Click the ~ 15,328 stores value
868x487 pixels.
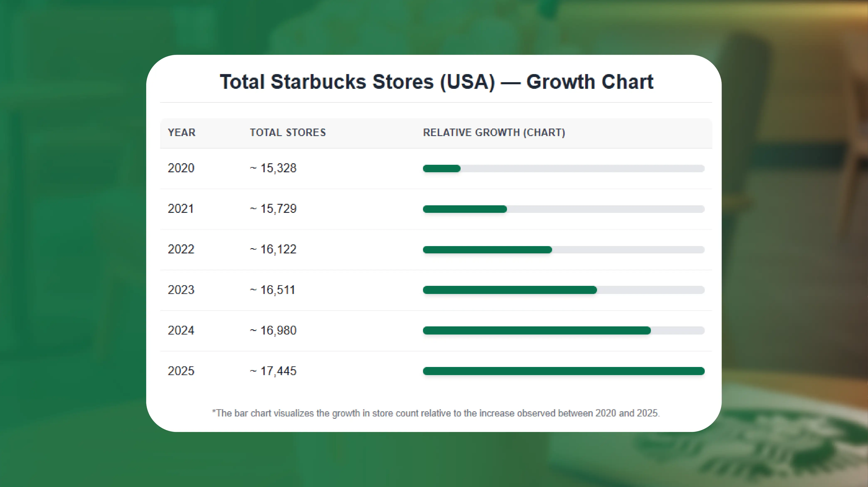point(273,168)
